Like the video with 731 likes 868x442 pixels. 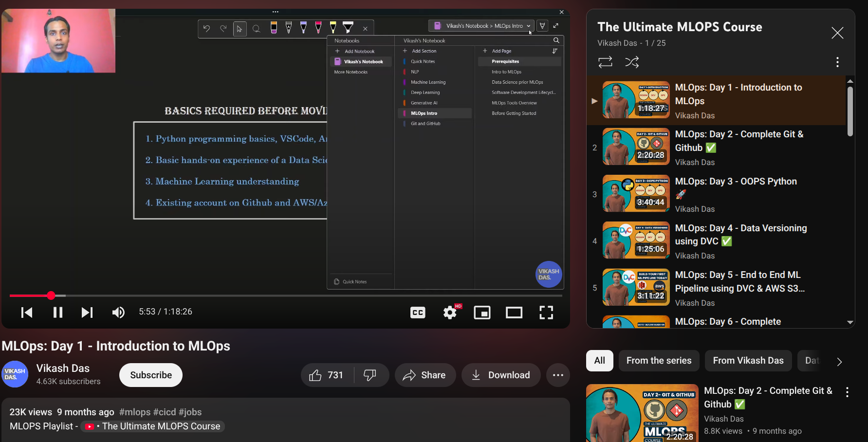327,375
